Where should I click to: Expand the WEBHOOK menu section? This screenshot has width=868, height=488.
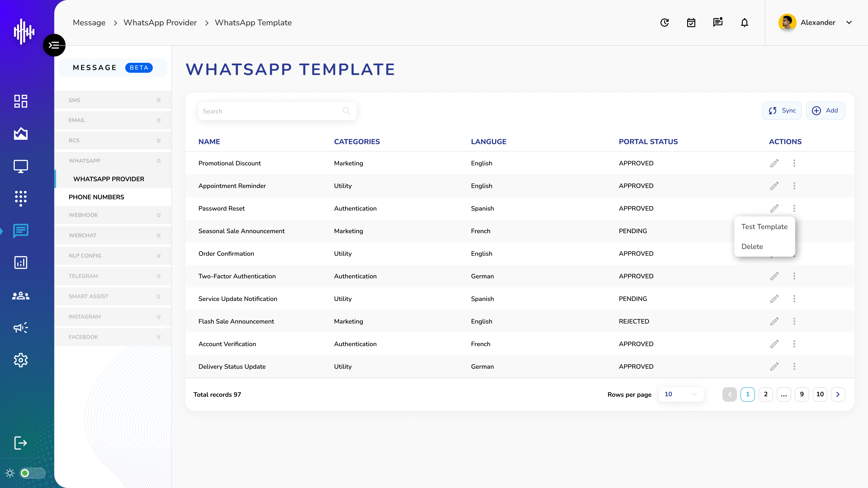pyautogui.click(x=113, y=215)
